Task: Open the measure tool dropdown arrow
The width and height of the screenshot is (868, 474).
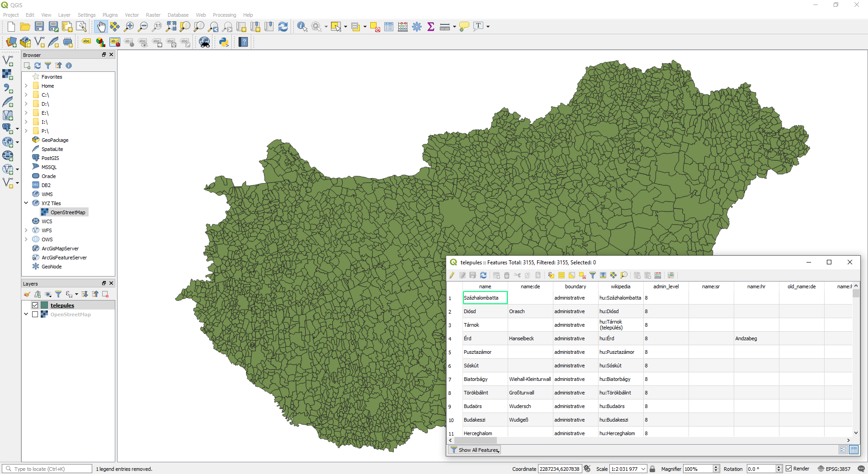Action: click(454, 27)
